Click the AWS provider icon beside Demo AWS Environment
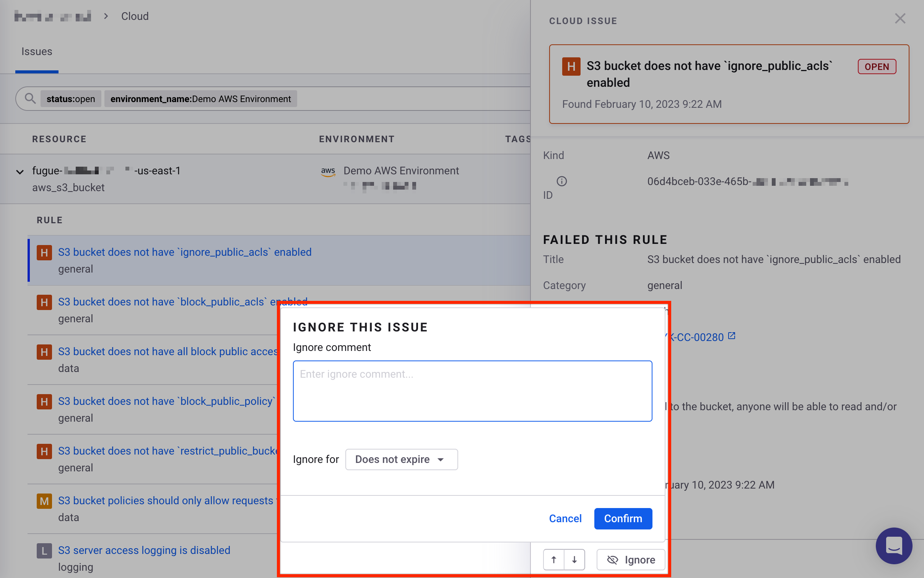The image size is (924, 578). tap(327, 172)
